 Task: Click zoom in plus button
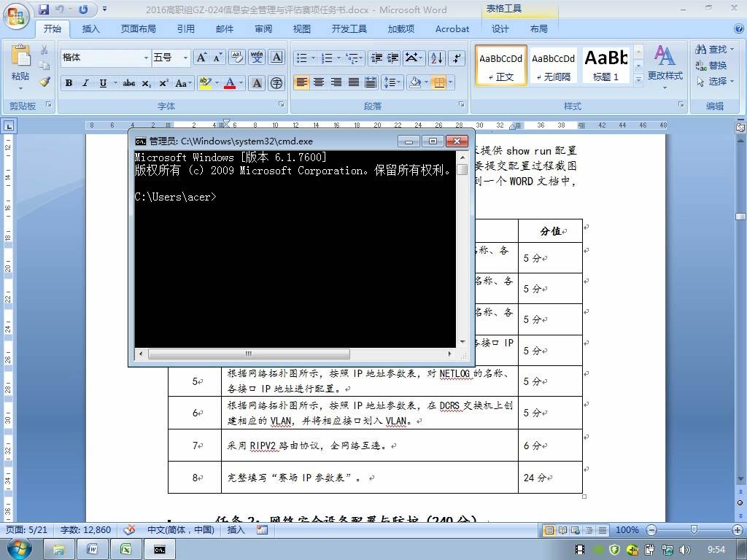coord(738,529)
